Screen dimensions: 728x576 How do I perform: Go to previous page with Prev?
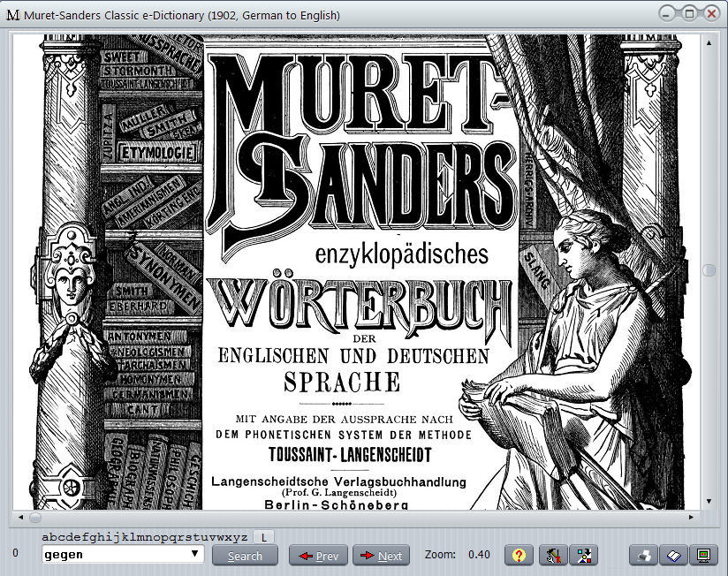318,556
